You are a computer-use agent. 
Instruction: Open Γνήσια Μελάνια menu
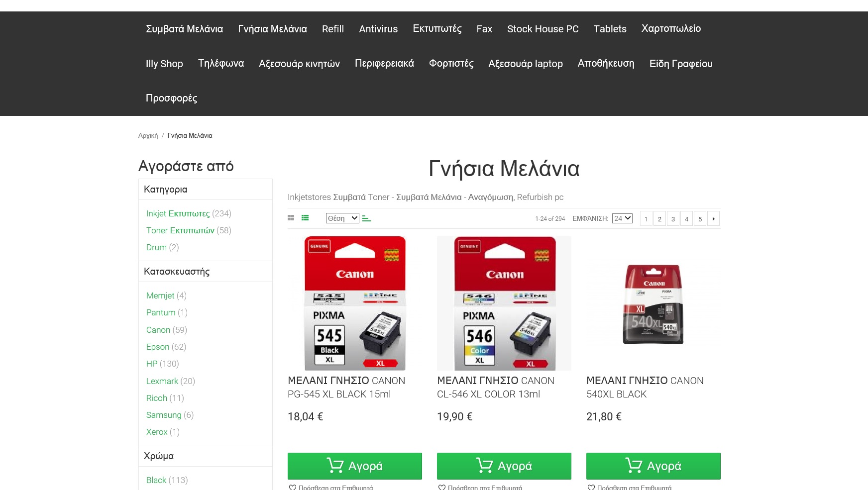click(272, 29)
